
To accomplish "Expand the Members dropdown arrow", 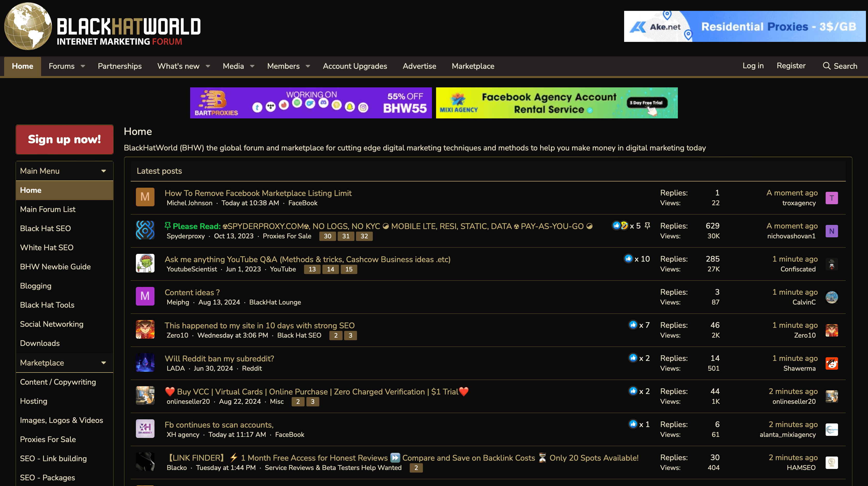I will 308,66.
